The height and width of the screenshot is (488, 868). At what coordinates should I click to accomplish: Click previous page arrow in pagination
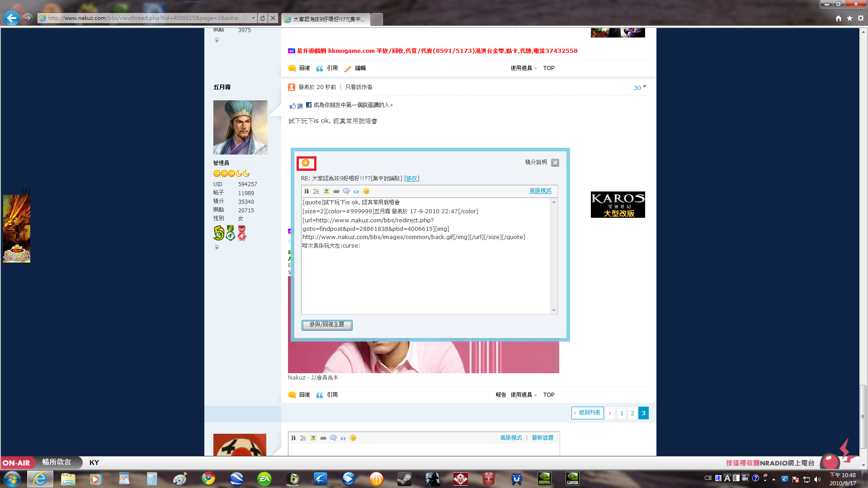610,413
